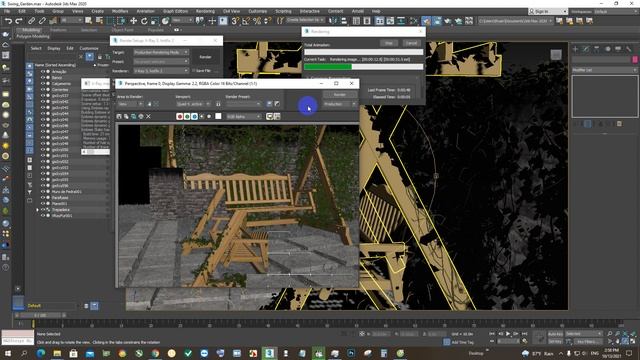
Task: Click Pause in the Rendering dialog
Action: pyautogui.click(x=389, y=43)
